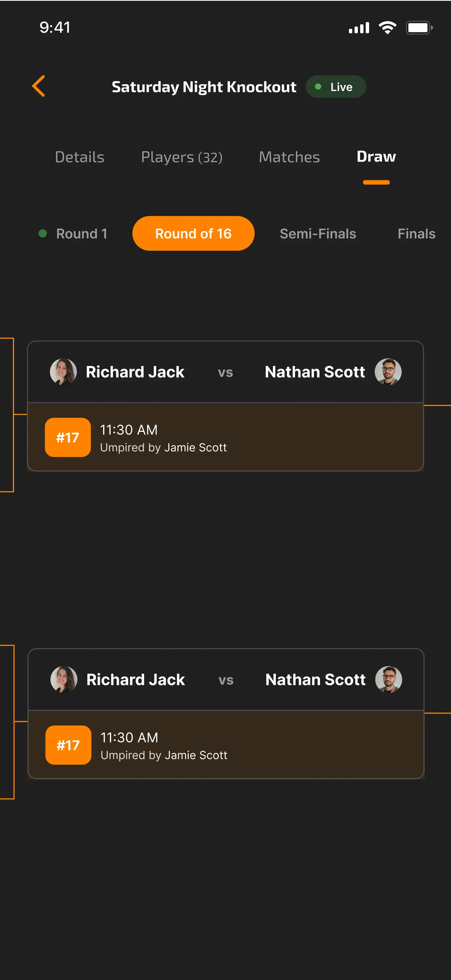Tap the Wi-Fi icon in status bar
This screenshot has height=980, width=451.
tap(387, 27)
